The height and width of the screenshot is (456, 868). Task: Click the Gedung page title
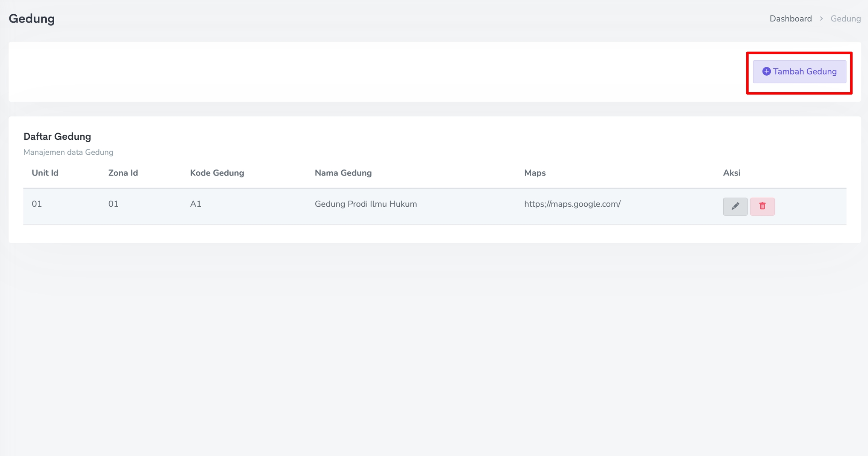(x=32, y=18)
